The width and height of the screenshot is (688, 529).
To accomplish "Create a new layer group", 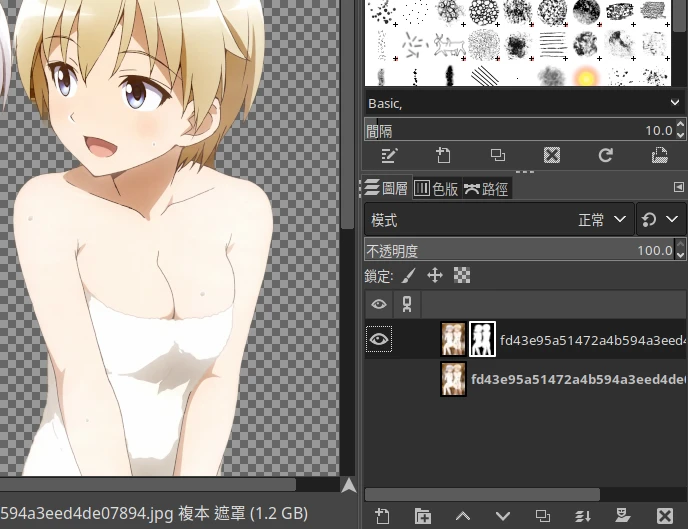I will (423, 516).
